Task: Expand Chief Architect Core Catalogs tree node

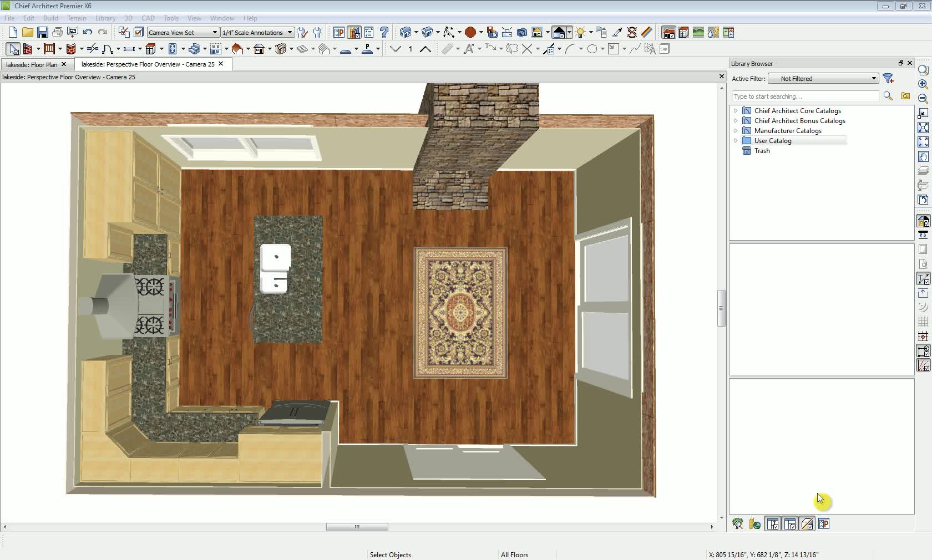Action: coord(736,111)
